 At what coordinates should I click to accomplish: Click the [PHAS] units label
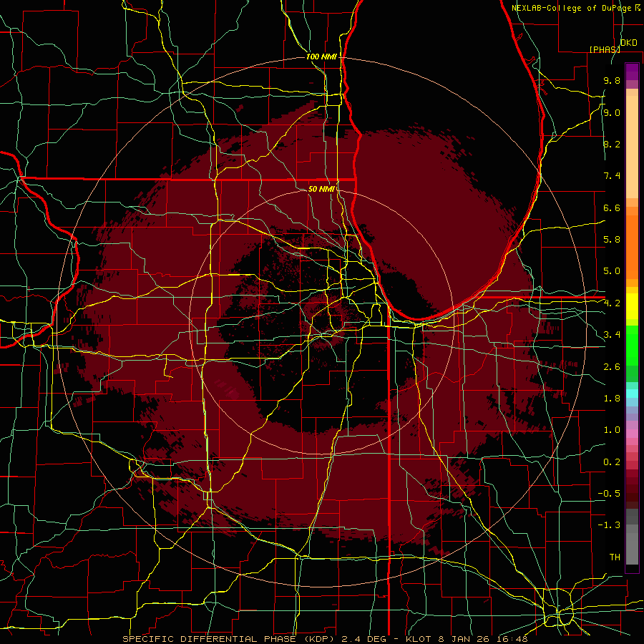(x=605, y=49)
